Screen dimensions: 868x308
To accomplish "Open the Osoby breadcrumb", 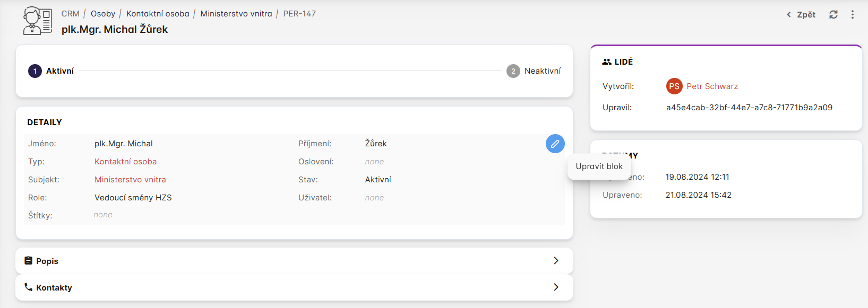I will click(x=103, y=14).
